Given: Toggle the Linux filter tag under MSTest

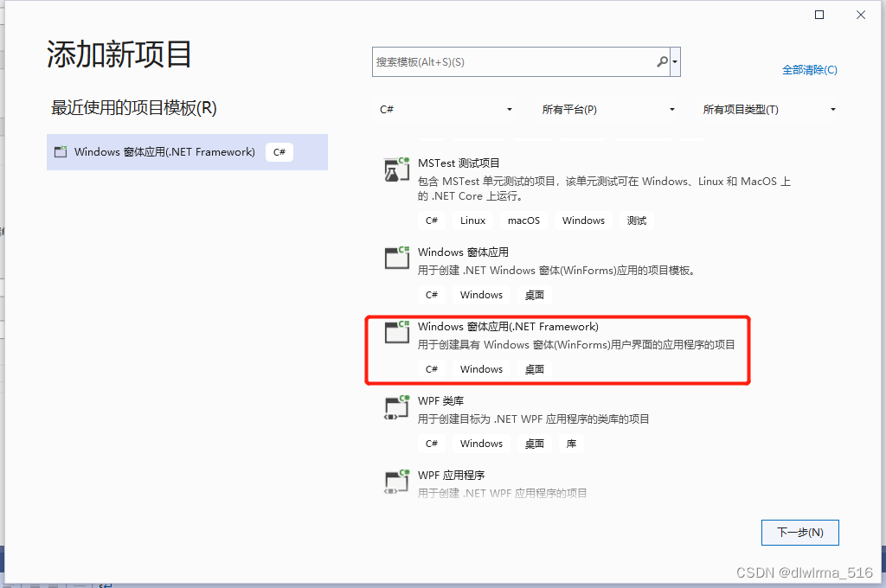Looking at the screenshot, I should [472, 220].
